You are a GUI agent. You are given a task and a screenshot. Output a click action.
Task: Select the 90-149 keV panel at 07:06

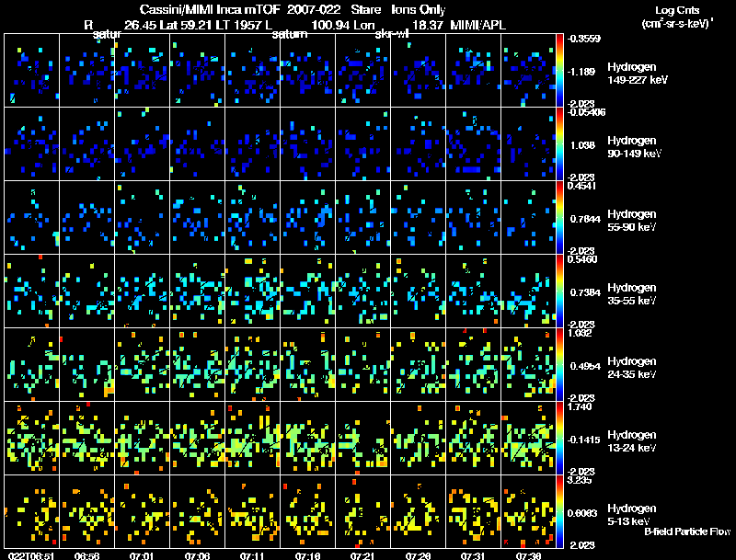click(x=197, y=144)
